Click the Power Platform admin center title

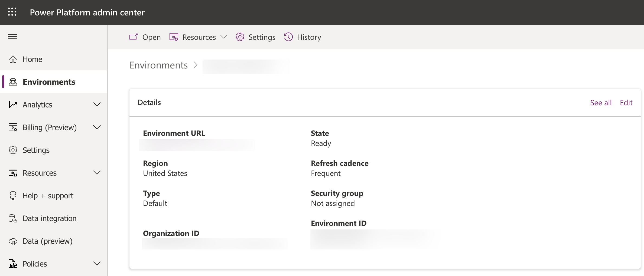[87, 12]
